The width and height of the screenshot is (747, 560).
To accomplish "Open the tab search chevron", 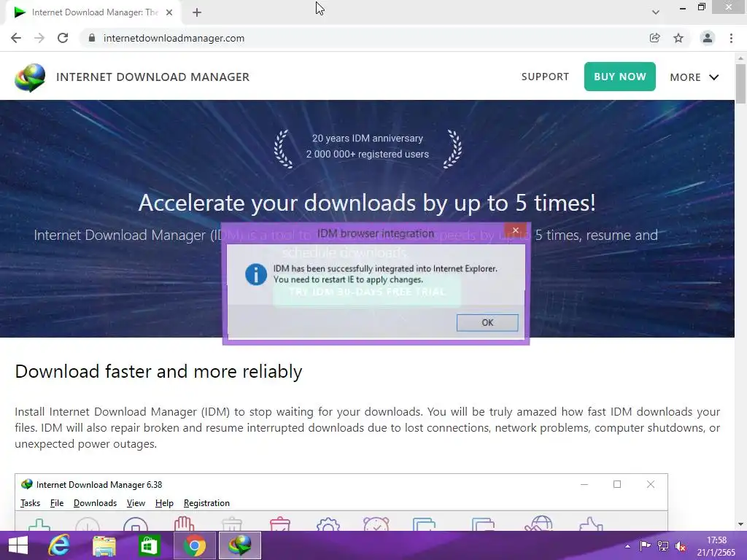I will click(x=656, y=12).
